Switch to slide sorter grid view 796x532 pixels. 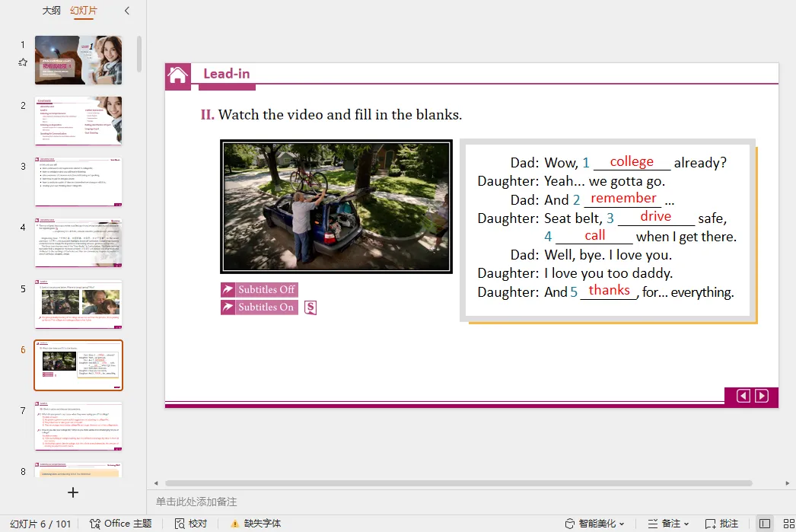[x=789, y=524]
